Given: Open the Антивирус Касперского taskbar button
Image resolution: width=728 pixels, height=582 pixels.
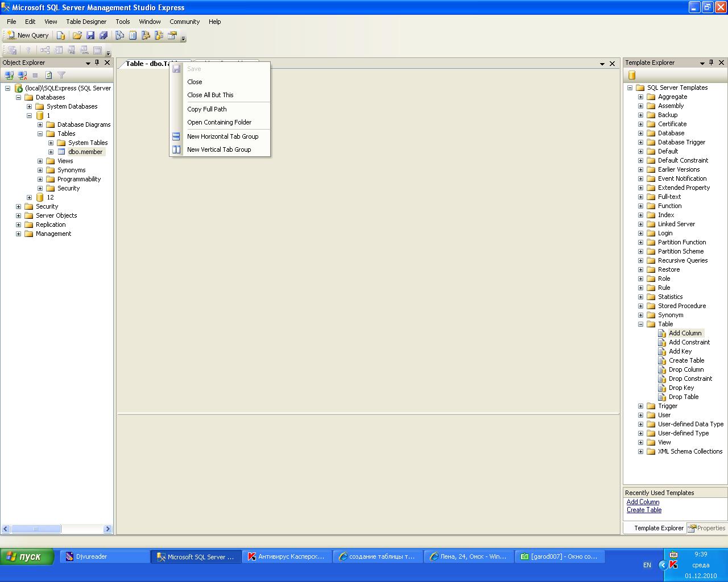Looking at the screenshot, I should (x=287, y=557).
